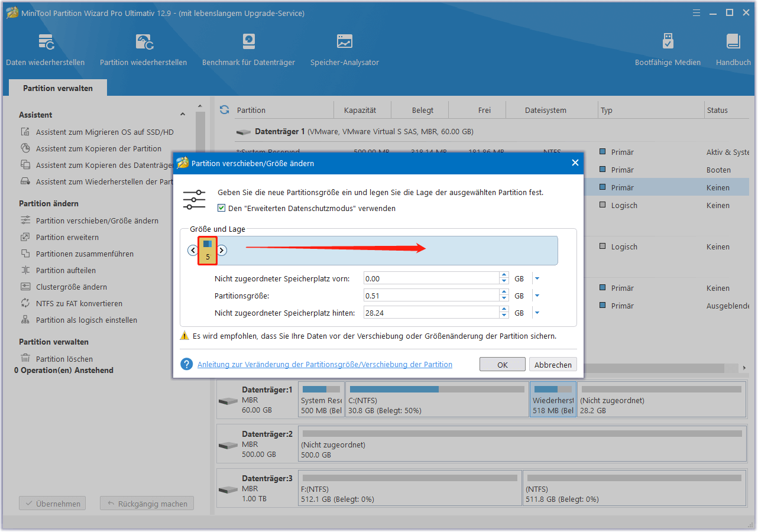758x532 pixels.
Task: Click Datenträger 2 disk icon in map
Action: pyautogui.click(x=228, y=445)
